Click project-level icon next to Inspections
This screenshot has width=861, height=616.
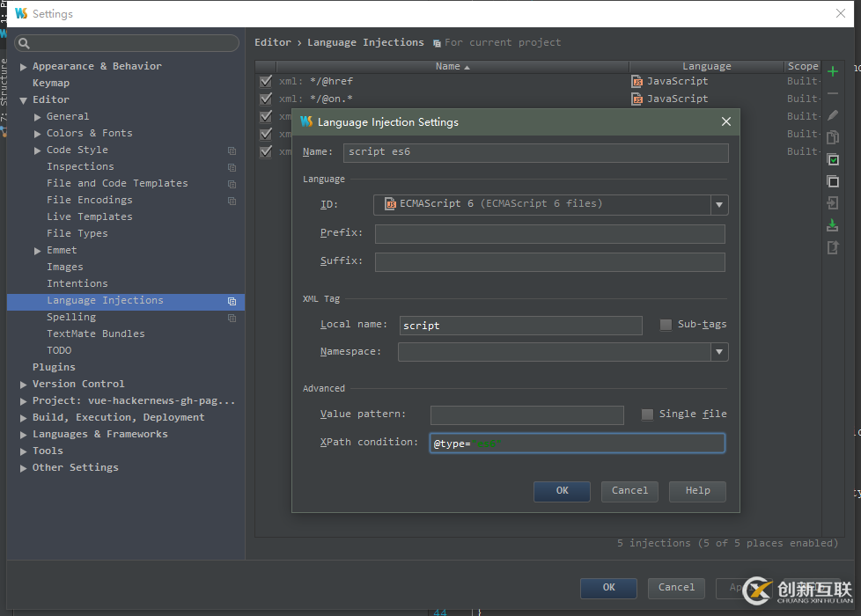coord(232,167)
